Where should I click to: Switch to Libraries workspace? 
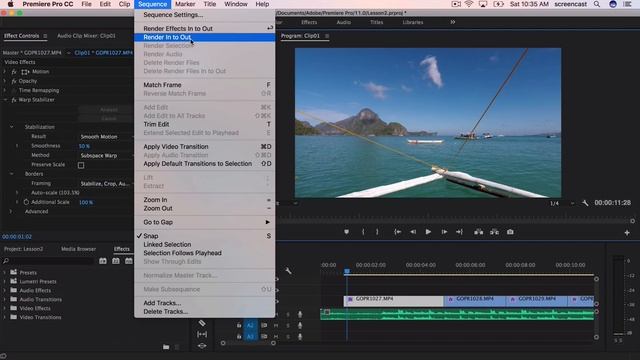[x=413, y=22]
